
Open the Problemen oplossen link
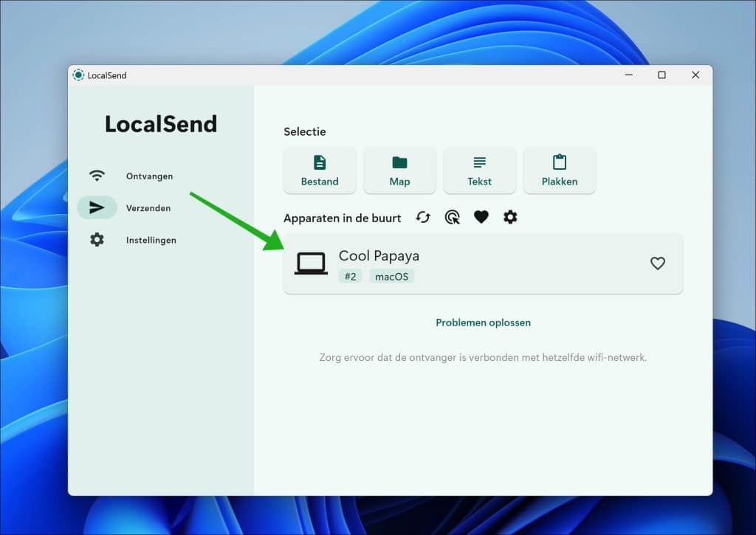pyautogui.click(x=483, y=322)
